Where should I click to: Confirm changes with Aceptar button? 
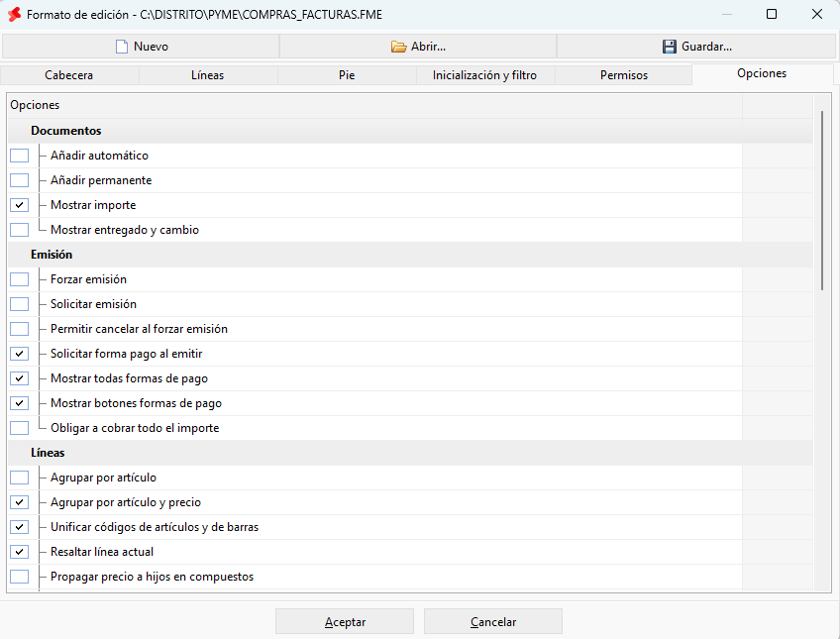tap(345, 622)
